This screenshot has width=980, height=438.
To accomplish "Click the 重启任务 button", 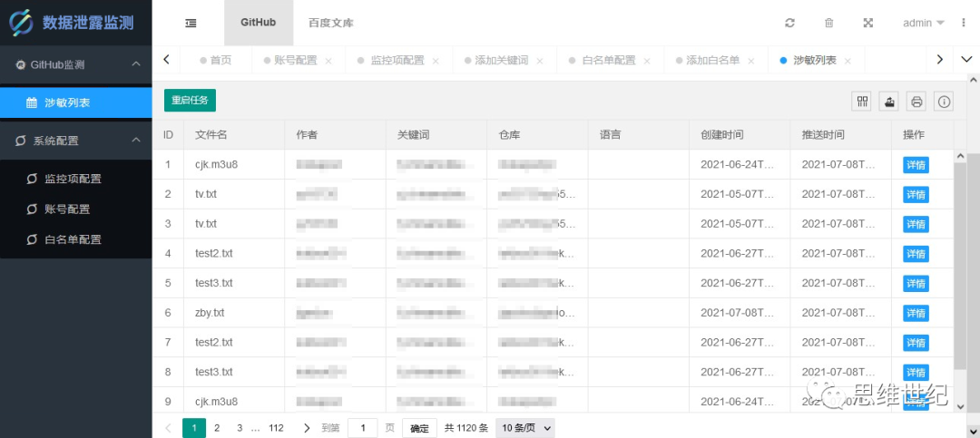I will pos(190,100).
